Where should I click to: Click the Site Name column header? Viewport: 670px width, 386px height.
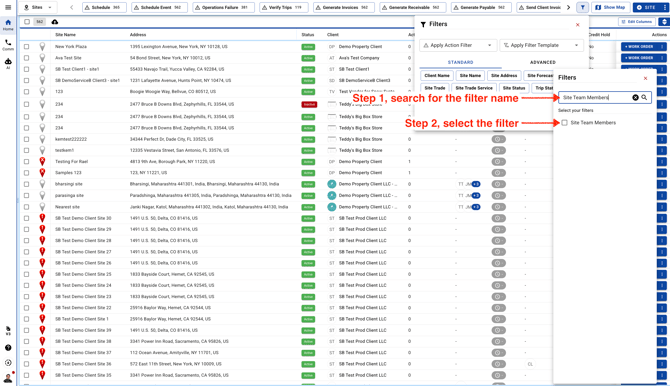point(65,35)
